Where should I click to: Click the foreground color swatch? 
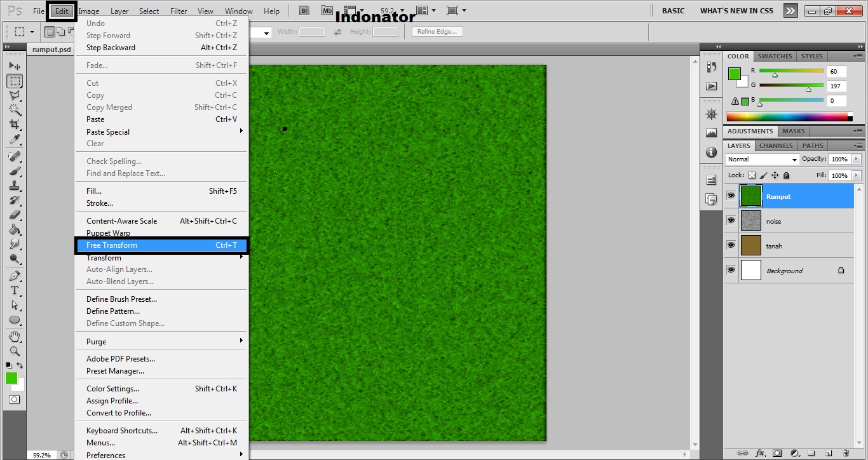point(11,377)
